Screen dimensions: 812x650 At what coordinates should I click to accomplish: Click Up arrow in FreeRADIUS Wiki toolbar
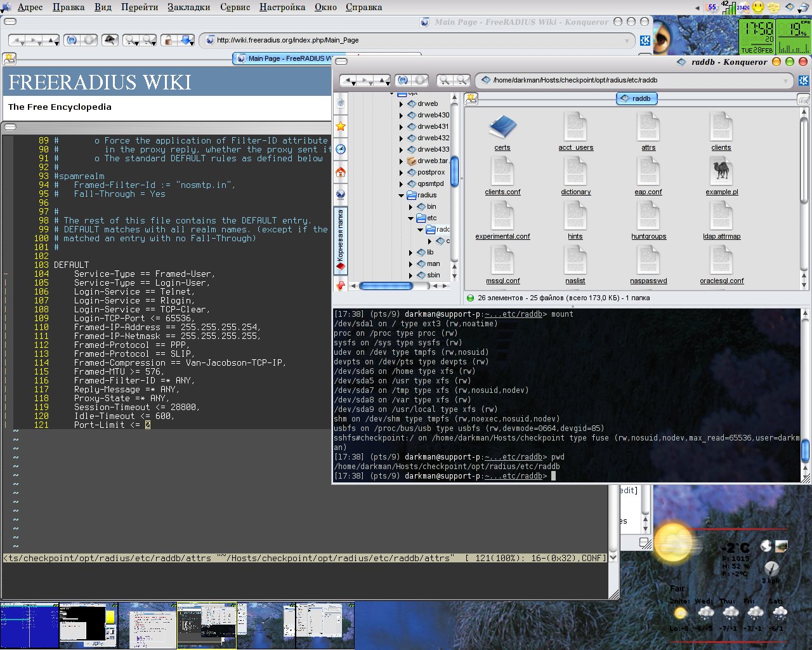[x=51, y=40]
